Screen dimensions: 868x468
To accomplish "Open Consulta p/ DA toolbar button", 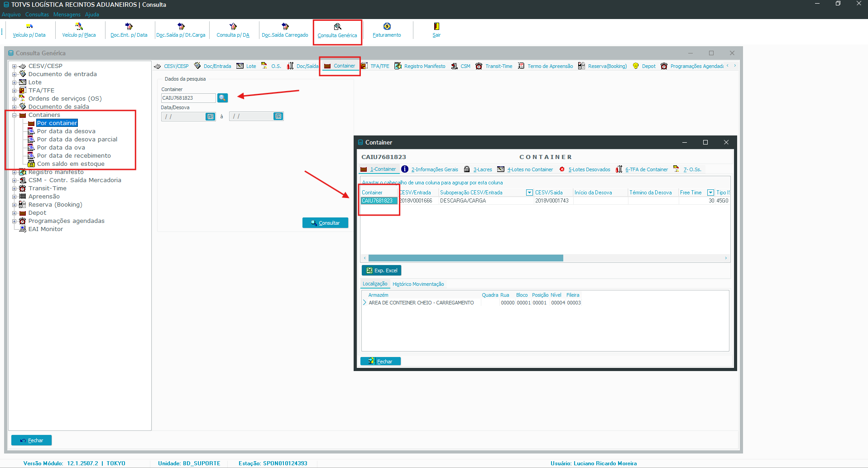I will [233, 30].
